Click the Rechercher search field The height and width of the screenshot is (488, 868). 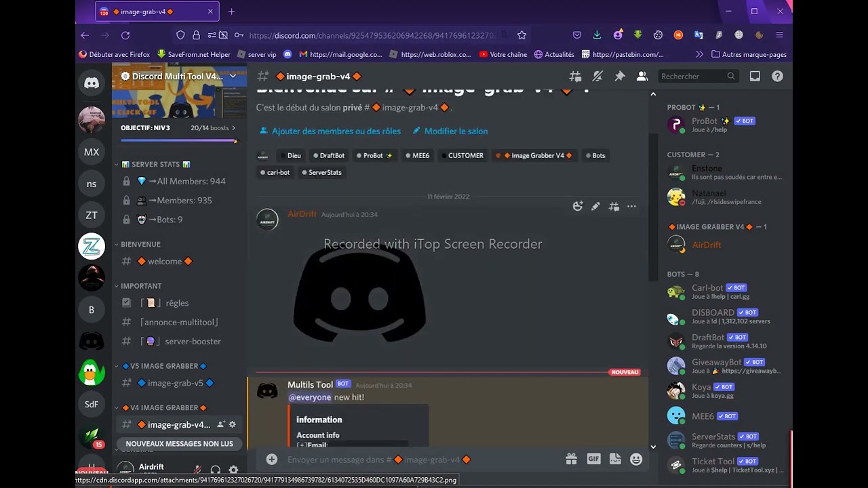click(698, 77)
